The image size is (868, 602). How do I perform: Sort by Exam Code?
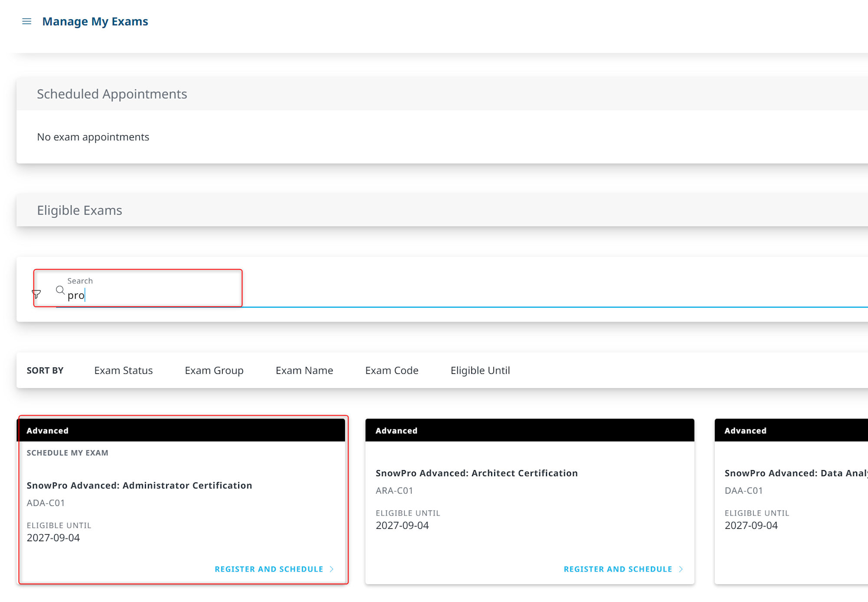(x=391, y=371)
